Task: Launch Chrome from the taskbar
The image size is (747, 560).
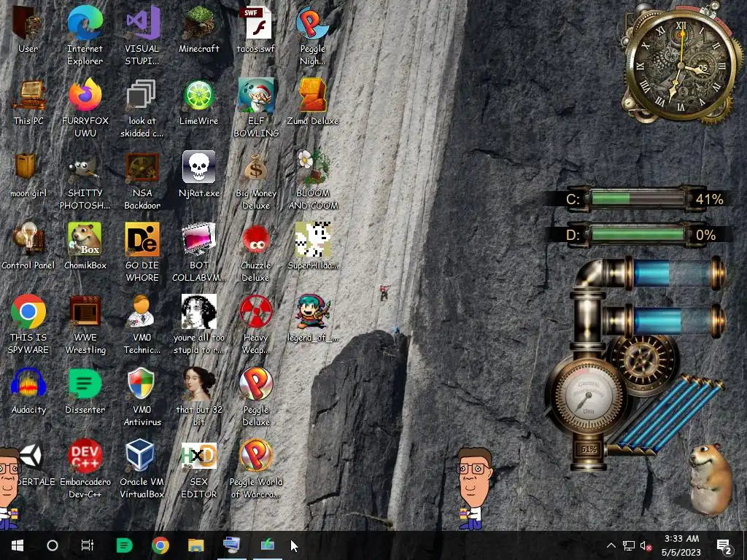Action: (160, 545)
